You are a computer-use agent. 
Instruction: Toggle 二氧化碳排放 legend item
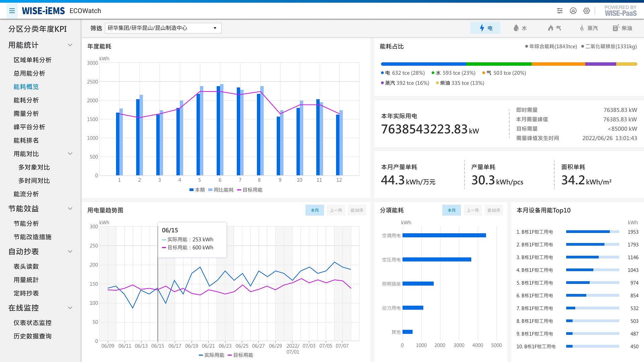click(609, 47)
